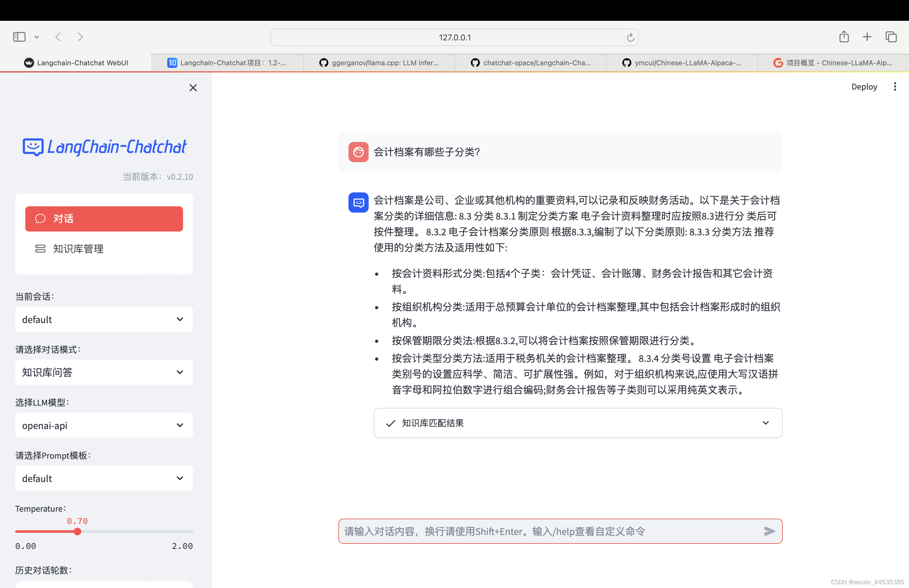Click the bullet starting 按组织机构分类
Image resolution: width=909 pixels, height=588 pixels.
[x=586, y=315]
